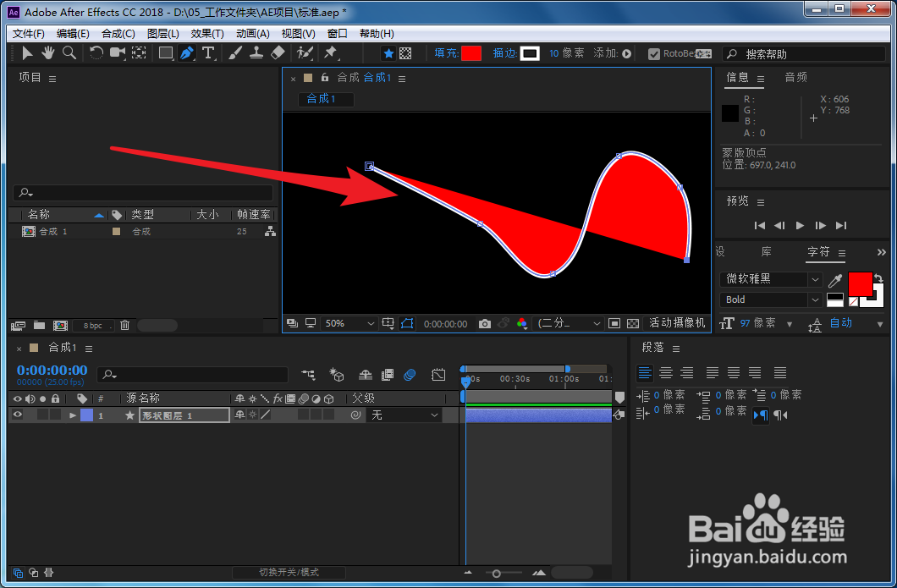Hide 形状图层 1 with eye toggle
Screen dimensions: 897x588
click(x=17, y=415)
